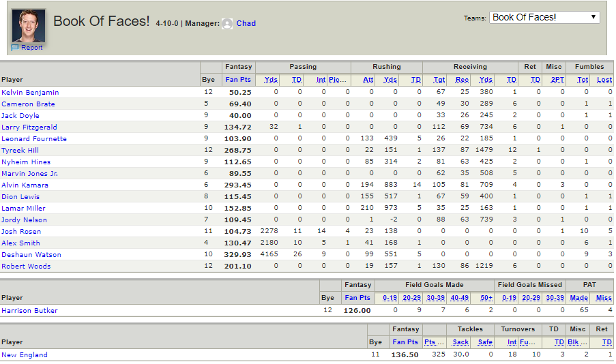Open Alex Smith's player page
The height and width of the screenshot is (364, 616).
[21, 243]
